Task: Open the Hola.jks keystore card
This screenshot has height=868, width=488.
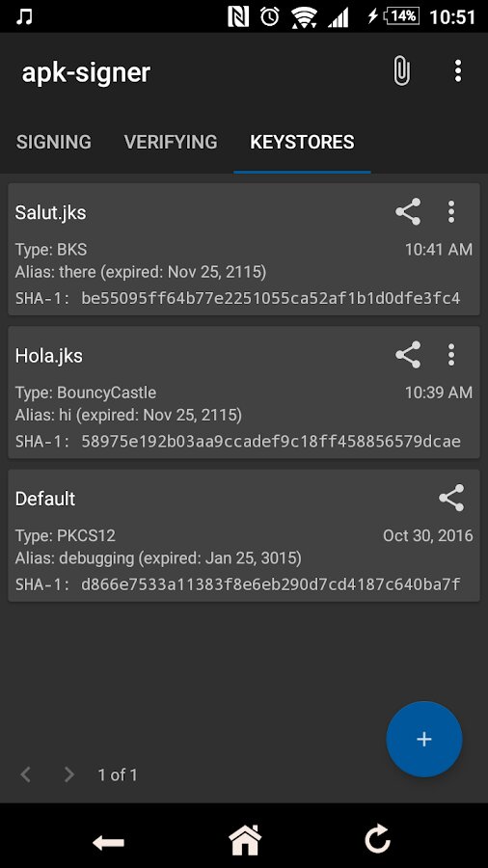Action: click(244, 392)
